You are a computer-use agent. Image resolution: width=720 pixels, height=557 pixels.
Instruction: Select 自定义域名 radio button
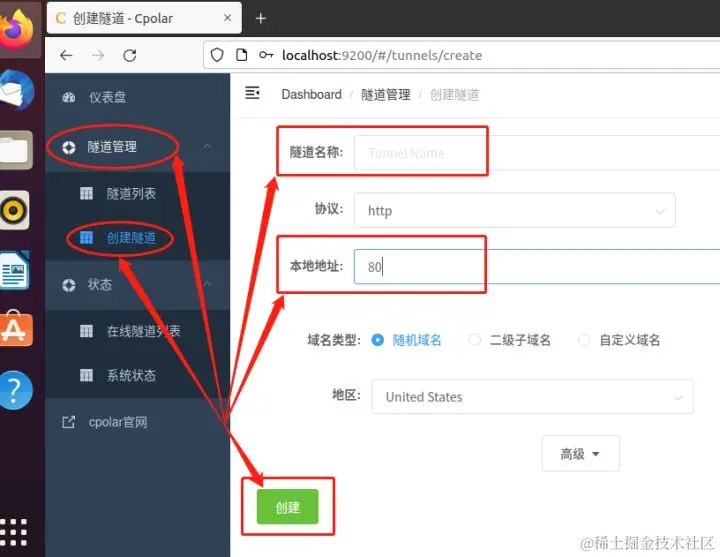click(584, 340)
